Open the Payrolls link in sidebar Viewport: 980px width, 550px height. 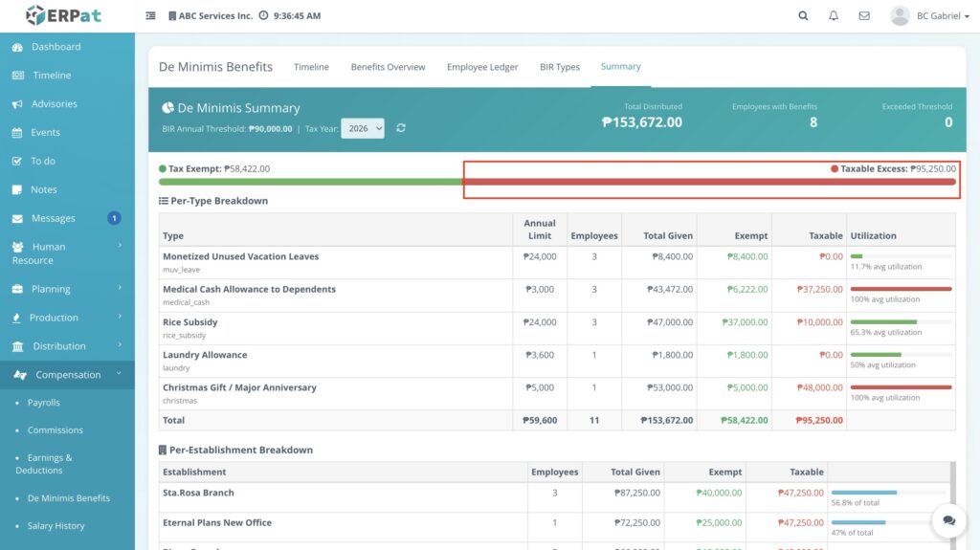(x=44, y=403)
